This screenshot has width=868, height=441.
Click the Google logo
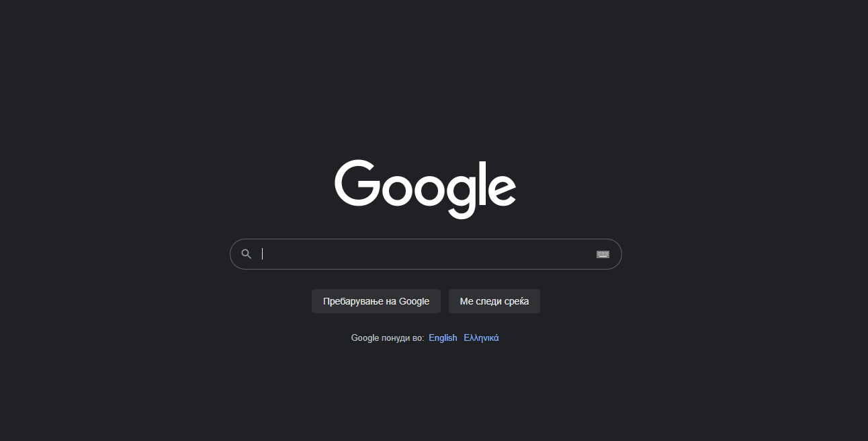pos(425,189)
